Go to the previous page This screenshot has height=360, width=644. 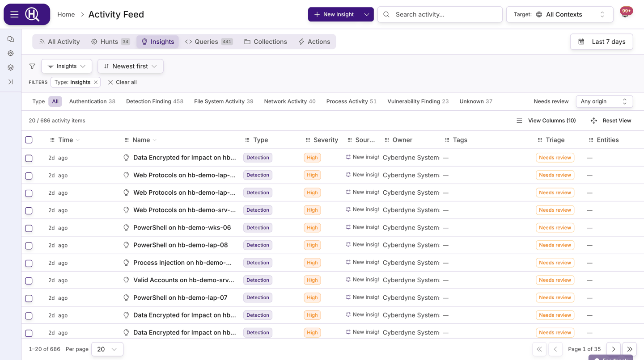(555, 349)
